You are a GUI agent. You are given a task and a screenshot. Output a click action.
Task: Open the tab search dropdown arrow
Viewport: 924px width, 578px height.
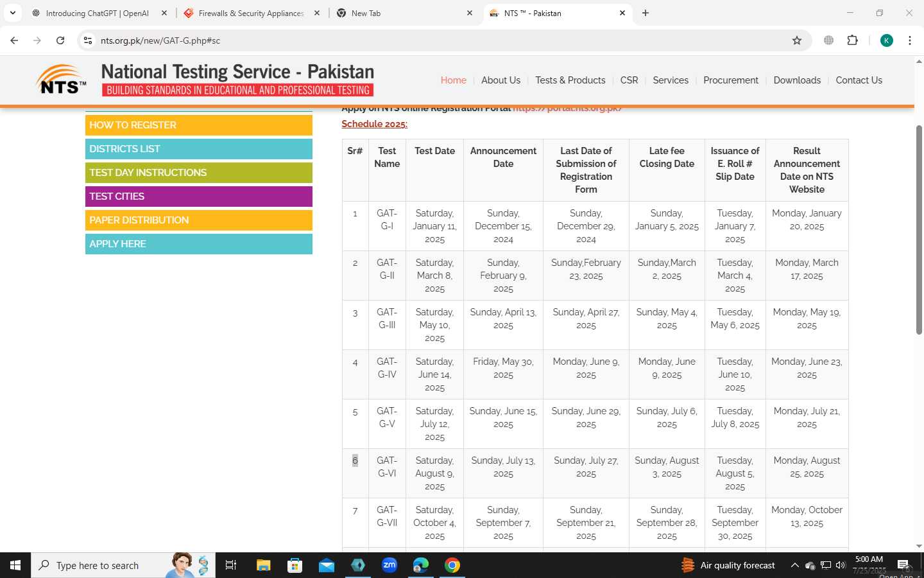[12, 13]
